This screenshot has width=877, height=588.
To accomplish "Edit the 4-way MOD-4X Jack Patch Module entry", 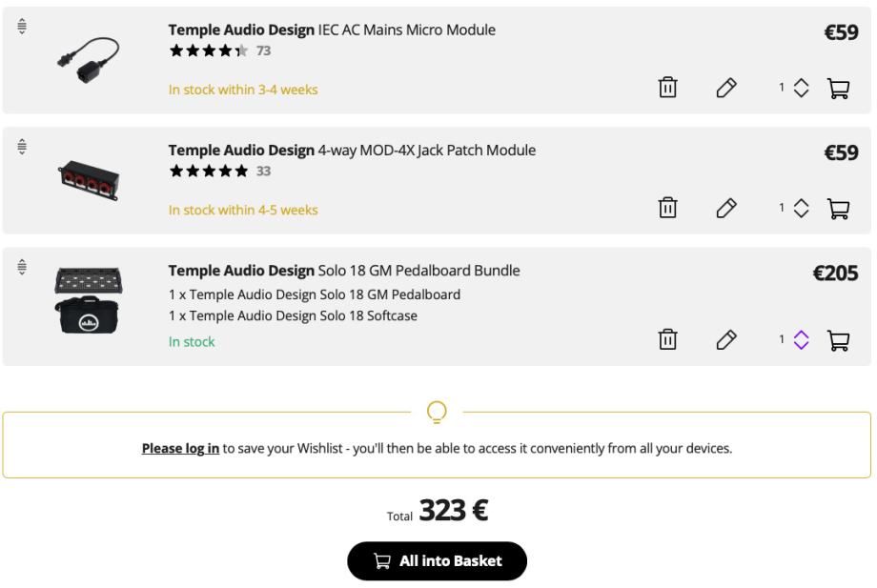I will pyautogui.click(x=726, y=208).
